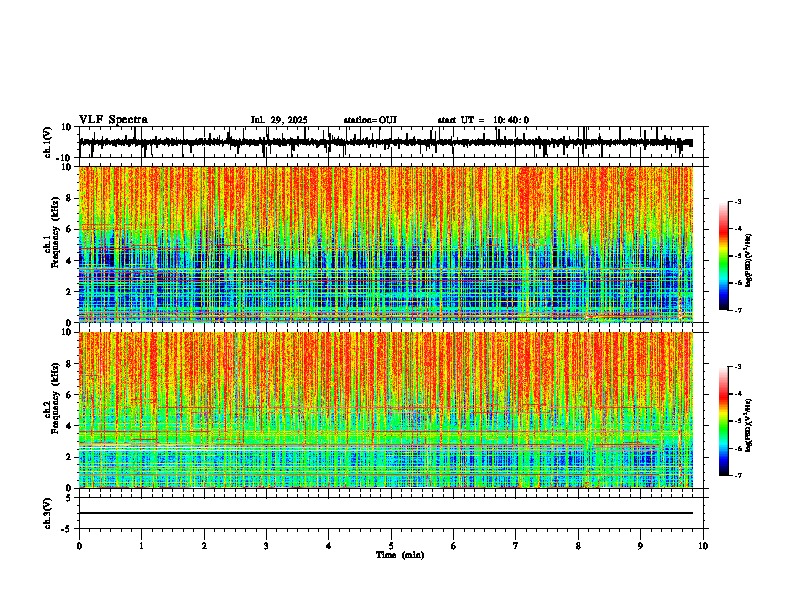Click the time axis tick label '10' at bottom right
Viewport: 792px width, 612px height.
(x=703, y=546)
